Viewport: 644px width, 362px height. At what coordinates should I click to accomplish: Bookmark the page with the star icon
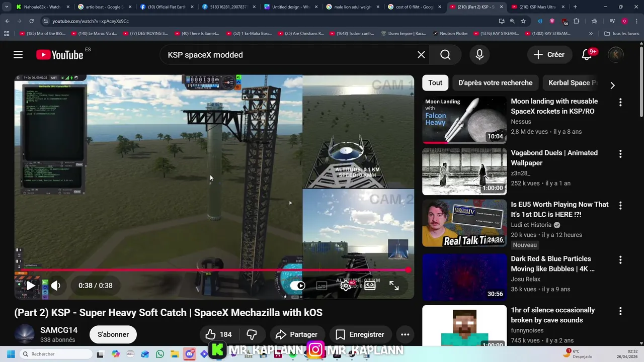pos(523,21)
